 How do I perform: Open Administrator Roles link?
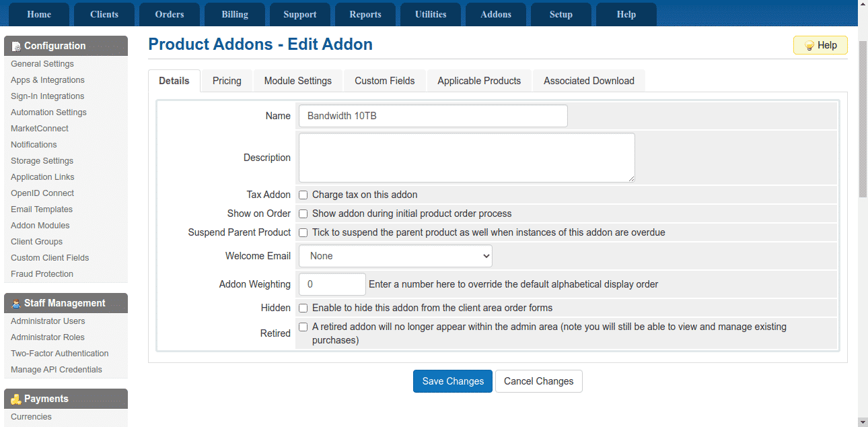(48, 337)
